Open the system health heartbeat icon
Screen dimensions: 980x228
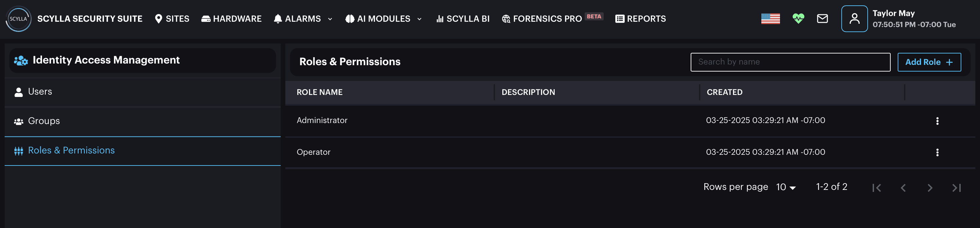[798, 18]
